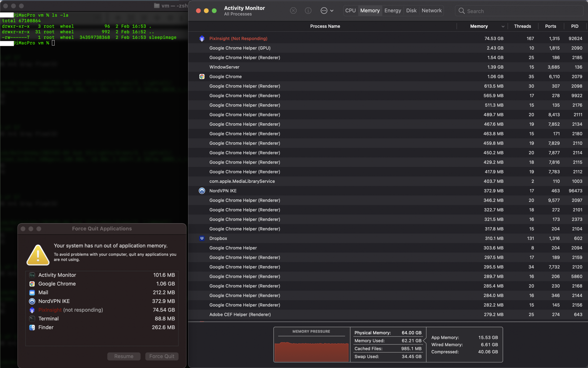Sort by the Process Name column header
This screenshot has height=368, width=588.
[x=325, y=26]
